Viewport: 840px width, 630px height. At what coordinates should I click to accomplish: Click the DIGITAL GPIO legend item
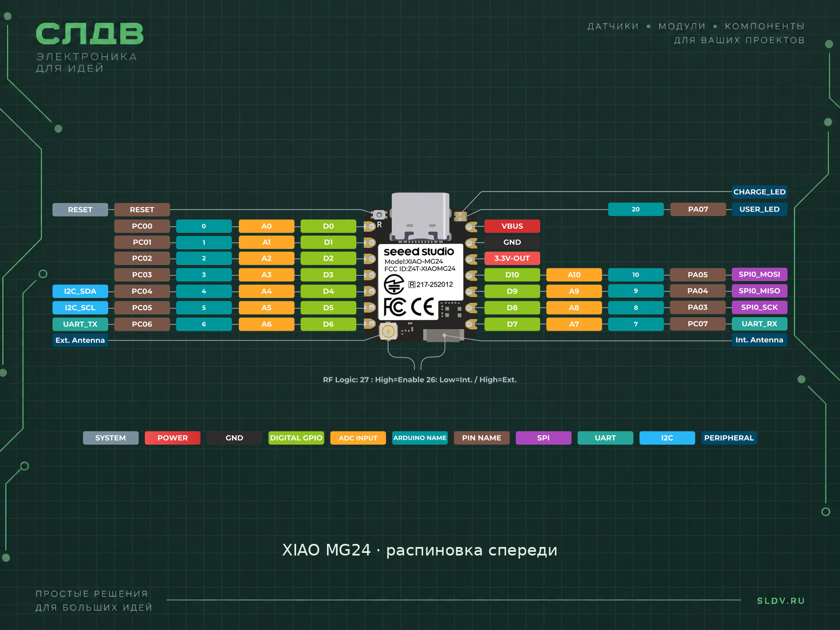point(296,438)
